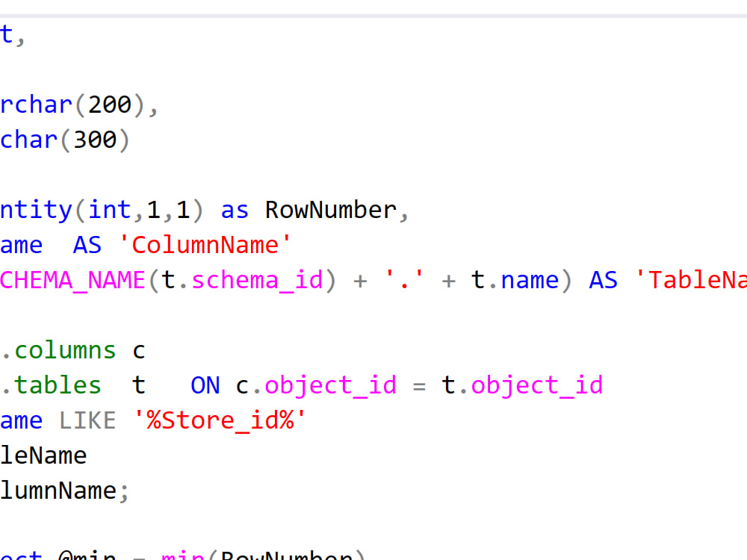Click the 'ColumnName' string literal

coord(205,245)
